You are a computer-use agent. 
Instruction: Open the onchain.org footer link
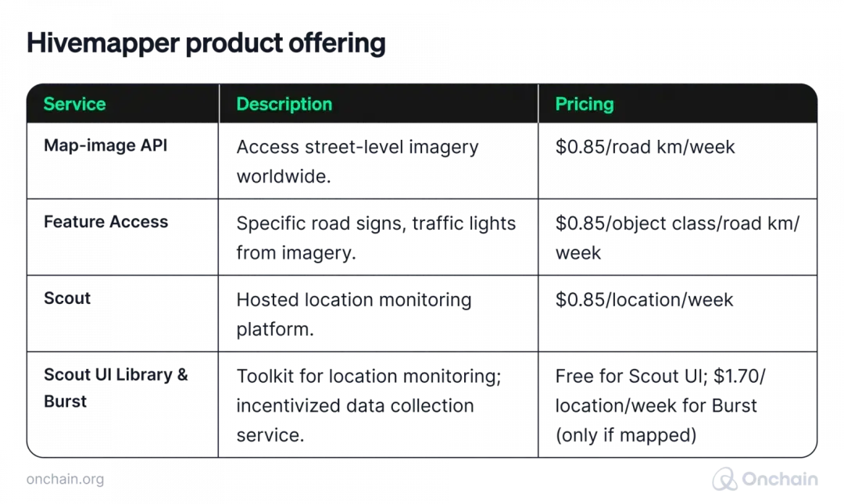65,479
